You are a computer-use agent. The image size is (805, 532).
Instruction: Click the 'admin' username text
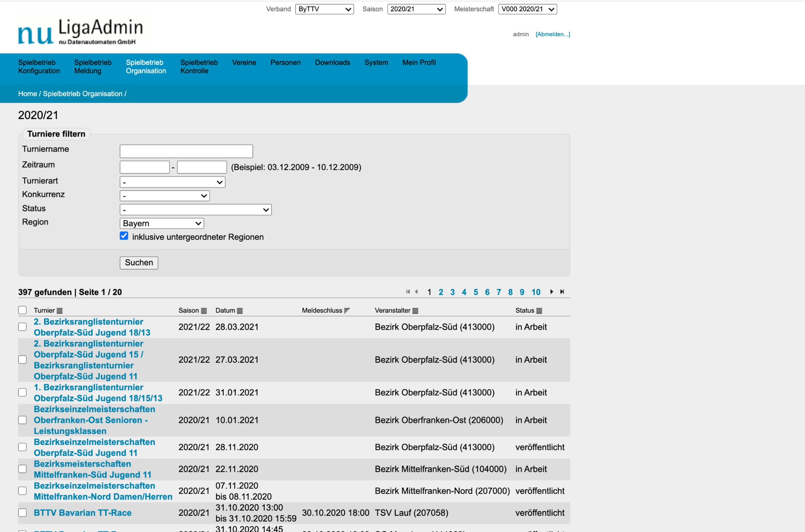(x=521, y=34)
